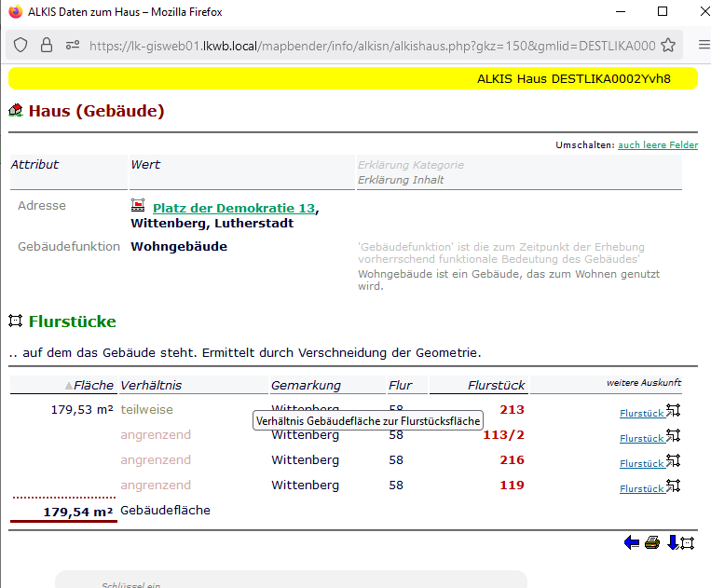Viewport: 711px width, 588px height.
Task: Sort table by the Flurstück column header
Action: (496, 386)
